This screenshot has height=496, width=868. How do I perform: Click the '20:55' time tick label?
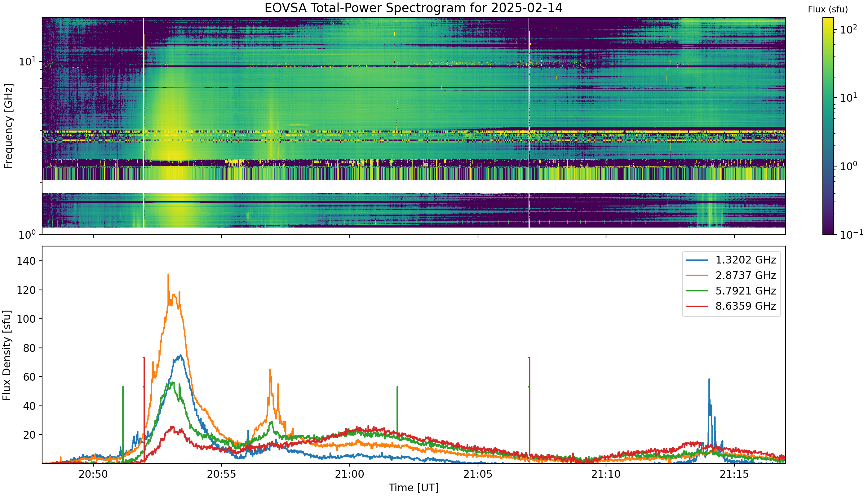tap(221, 474)
